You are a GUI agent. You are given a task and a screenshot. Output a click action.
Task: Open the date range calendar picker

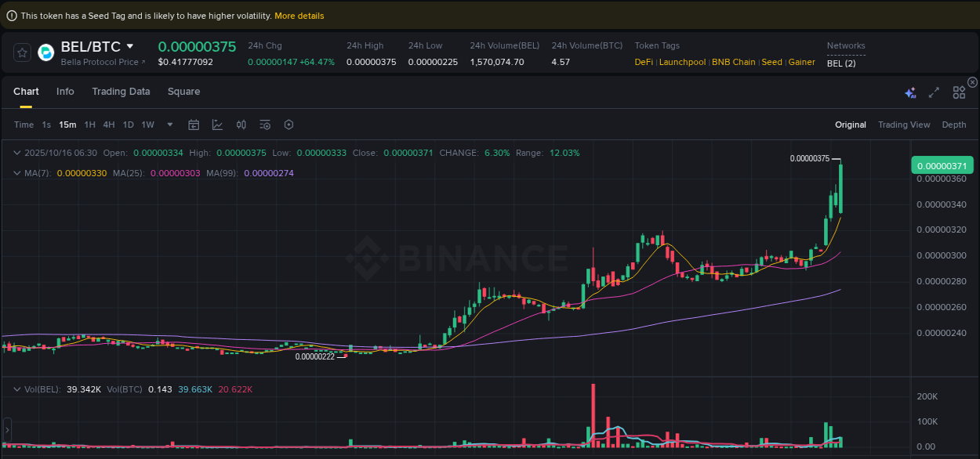(x=194, y=125)
